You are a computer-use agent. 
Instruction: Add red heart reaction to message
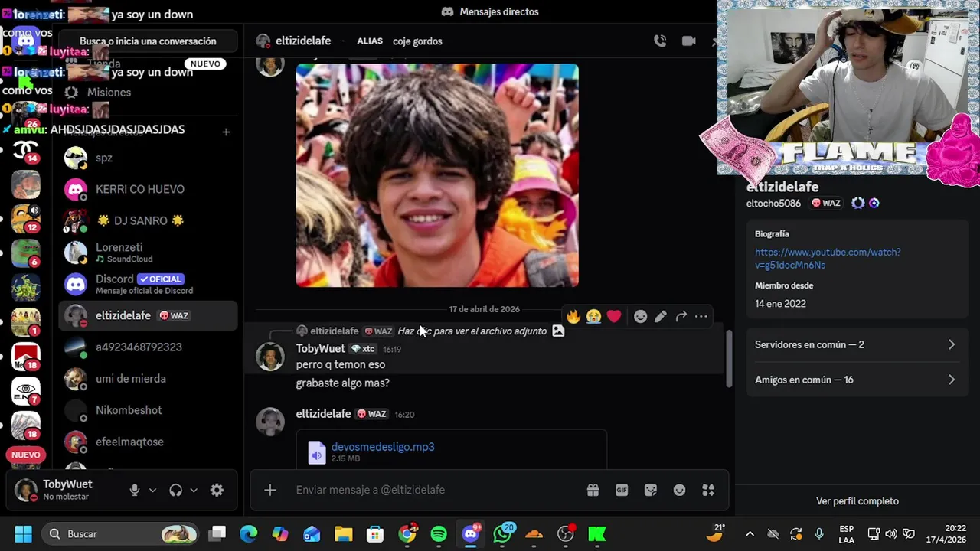pos(614,316)
